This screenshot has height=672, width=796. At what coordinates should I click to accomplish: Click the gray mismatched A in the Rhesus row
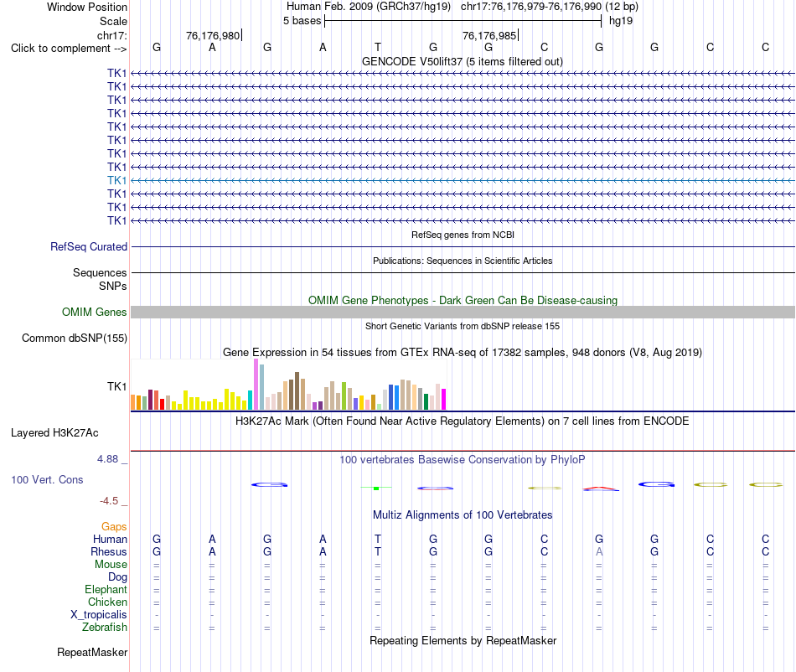(x=599, y=551)
